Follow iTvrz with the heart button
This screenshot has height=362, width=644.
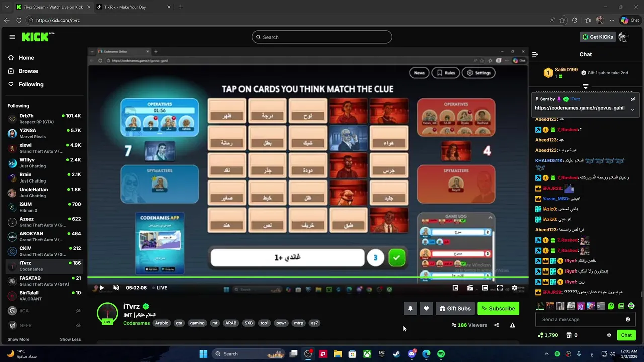(426, 308)
